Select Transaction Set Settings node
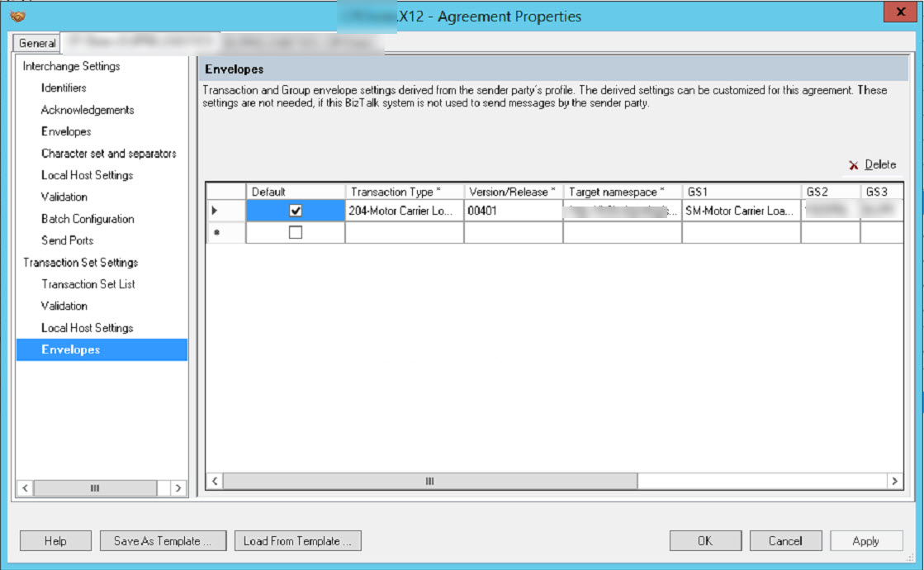Viewport: 924px width, 570px height. click(x=80, y=263)
